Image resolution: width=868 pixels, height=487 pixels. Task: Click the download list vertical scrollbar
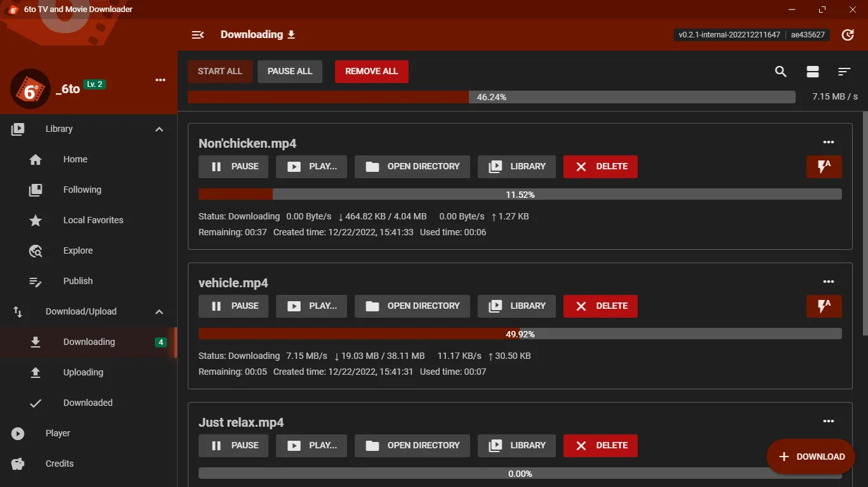[x=864, y=223]
